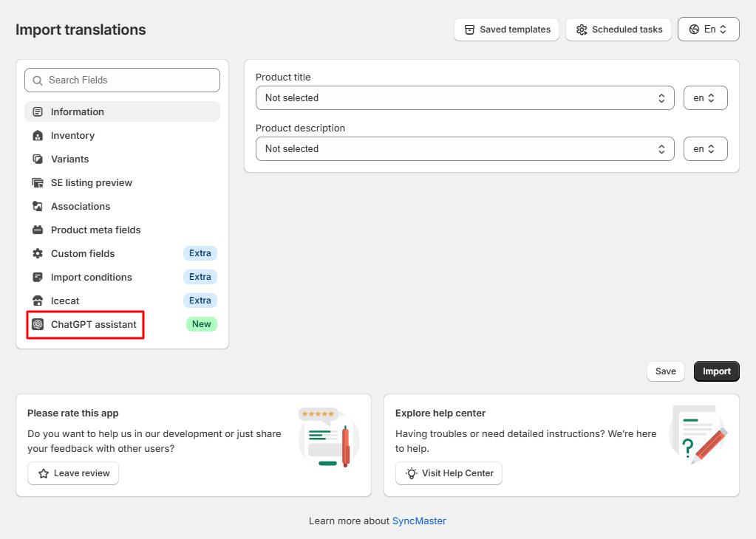Select Import conditions entry
756x539 pixels.
[x=123, y=277]
